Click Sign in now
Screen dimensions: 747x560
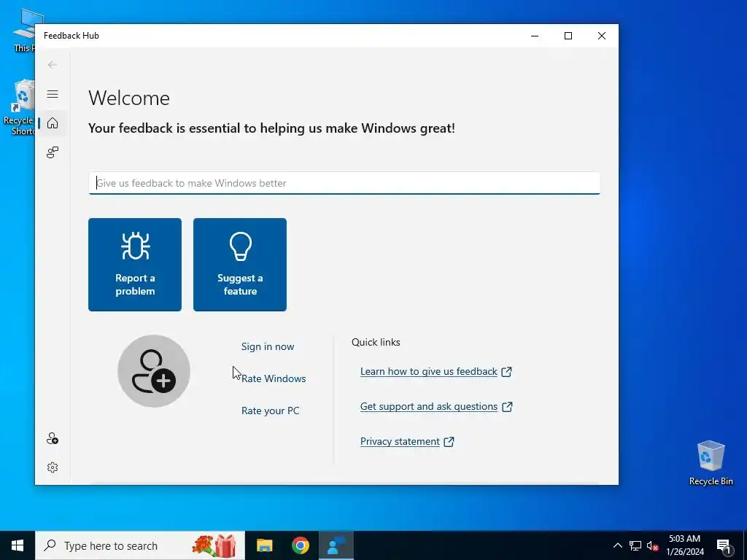click(268, 346)
